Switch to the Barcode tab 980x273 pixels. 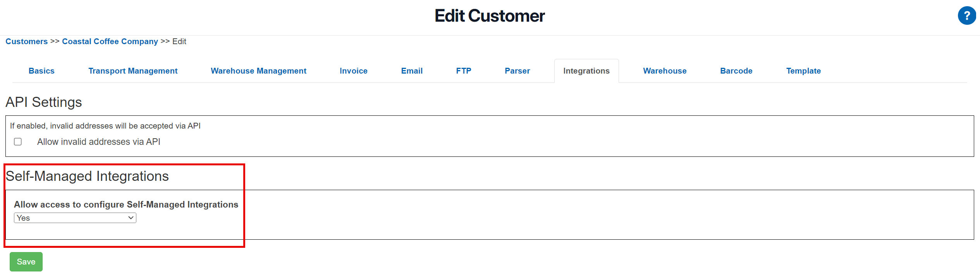pos(736,70)
